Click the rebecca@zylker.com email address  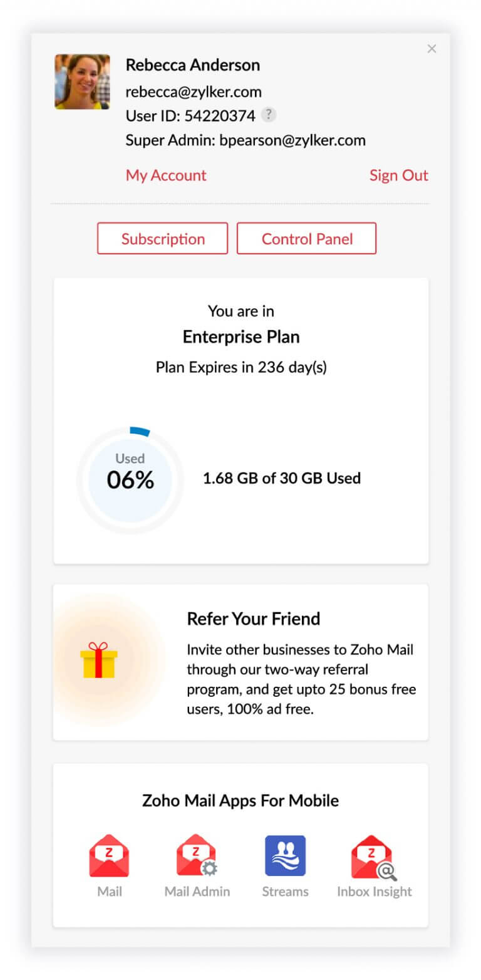click(194, 92)
